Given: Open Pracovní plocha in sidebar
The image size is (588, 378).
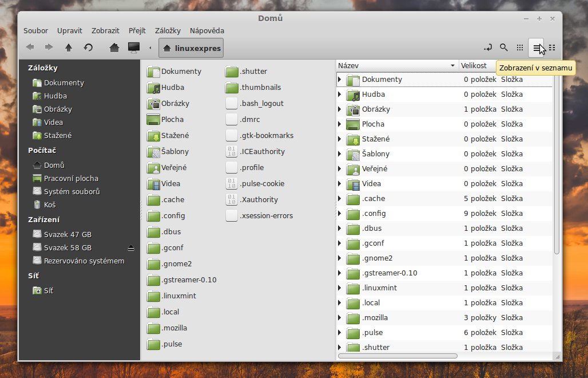Looking at the screenshot, I should (66, 178).
